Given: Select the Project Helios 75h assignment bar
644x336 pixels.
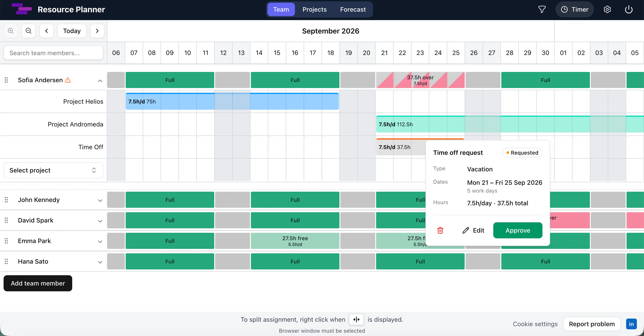Looking at the screenshot, I should point(232,101).
